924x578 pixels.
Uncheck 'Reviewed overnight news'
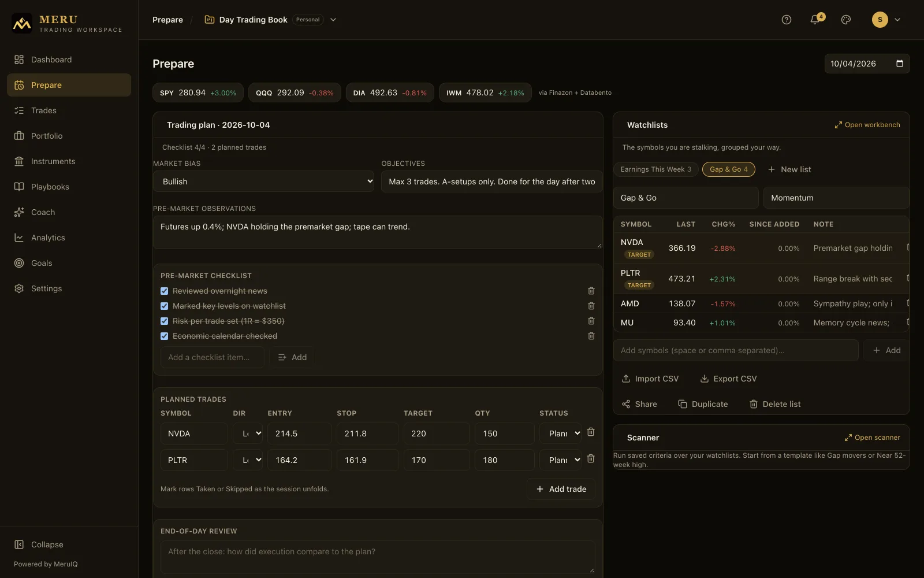[x=165, y=291]
